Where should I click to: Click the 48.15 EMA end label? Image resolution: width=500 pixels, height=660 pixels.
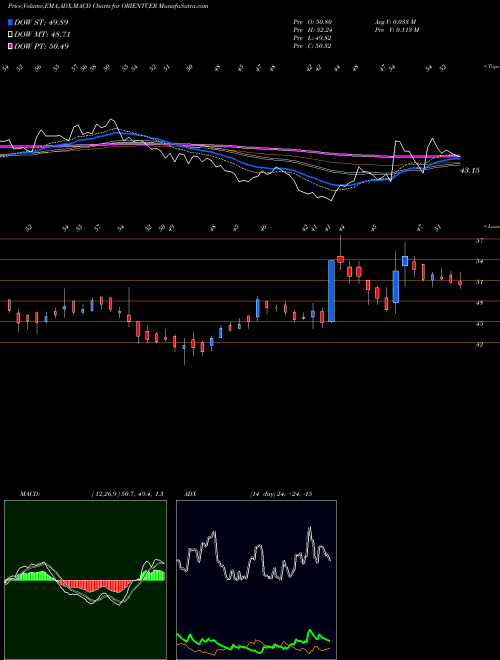(470, 170)
